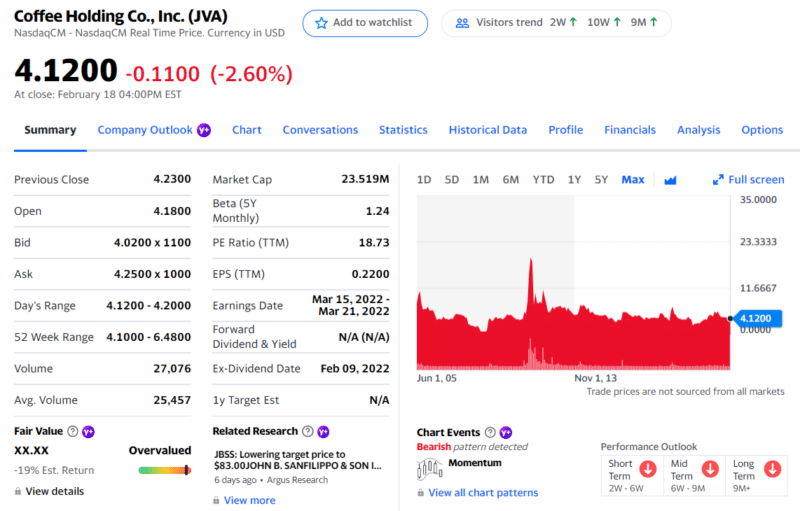Click the Ex-Dividend Date Feb 09, 2022
The width and height of the screenshot is (800, 511).
tap(355, 369)
